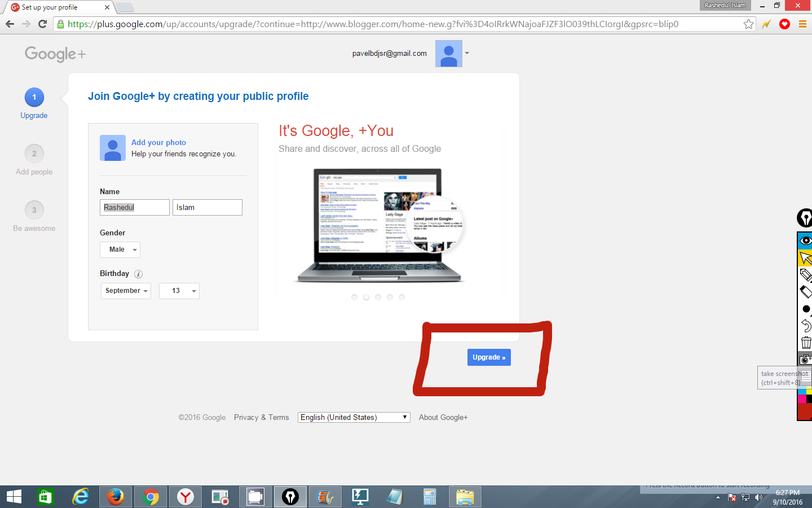Select the third carousel dot
The width and height of the screenshot is (812, 508).
(x=378, y=297)
